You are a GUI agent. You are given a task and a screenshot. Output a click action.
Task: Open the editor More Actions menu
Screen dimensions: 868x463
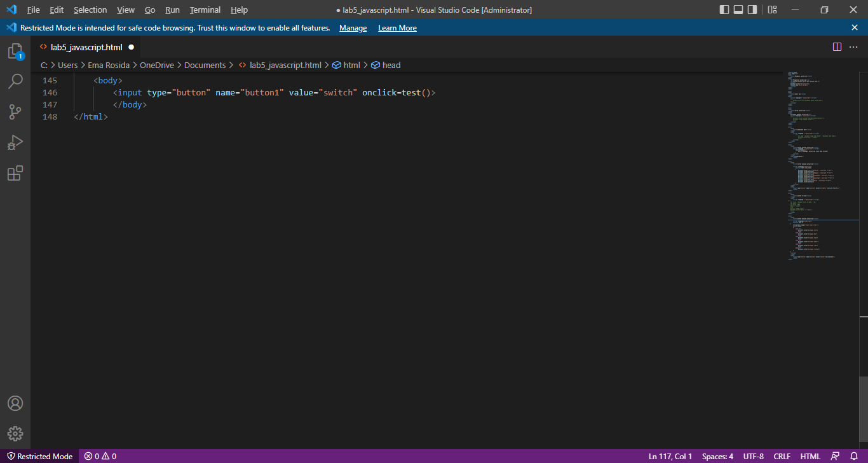(x=853, y=47)
